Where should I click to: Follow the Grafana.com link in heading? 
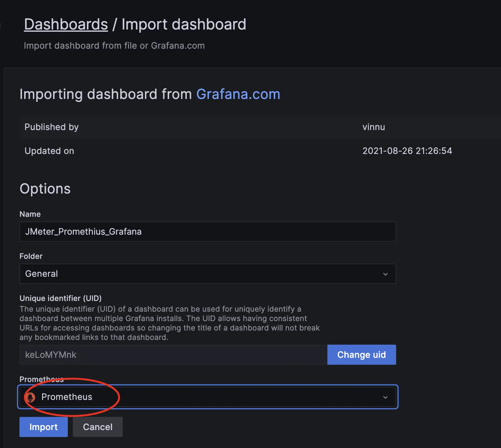238,94
